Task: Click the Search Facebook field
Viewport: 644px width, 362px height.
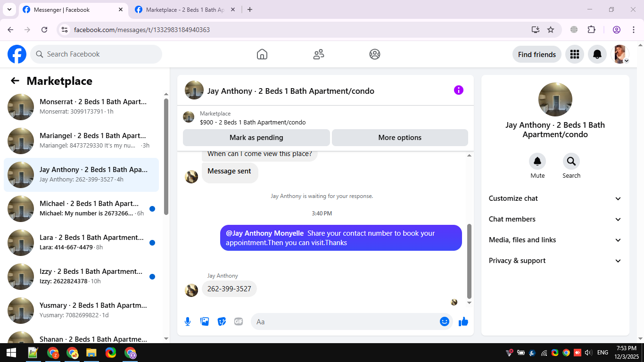Action: [x=96, y=54]
